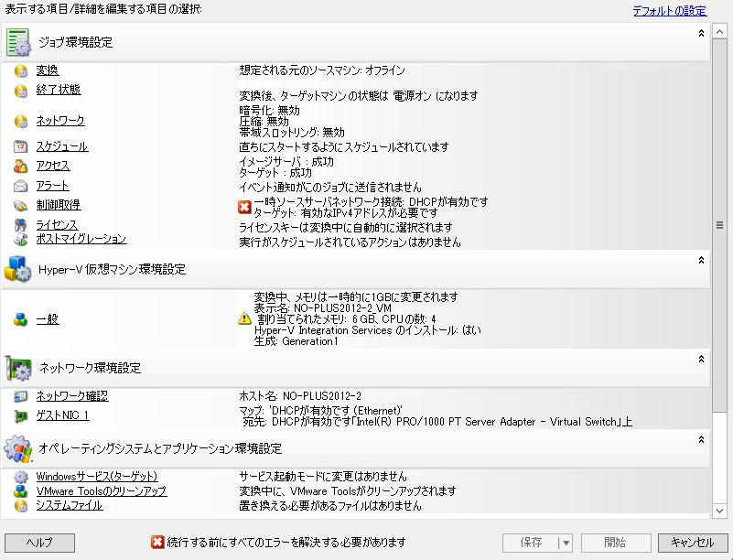Image resolution: width=733 pixels, height=560 pixels.
Task: Open the 保存 button dropdown arrow
Action: (x=566, y=543)
